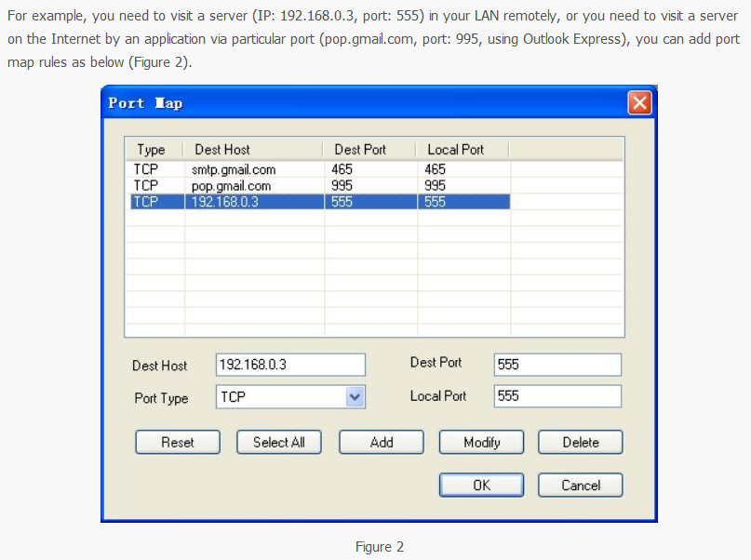
Task: Confirm with the OK button
Action: [x=481, y=486]
